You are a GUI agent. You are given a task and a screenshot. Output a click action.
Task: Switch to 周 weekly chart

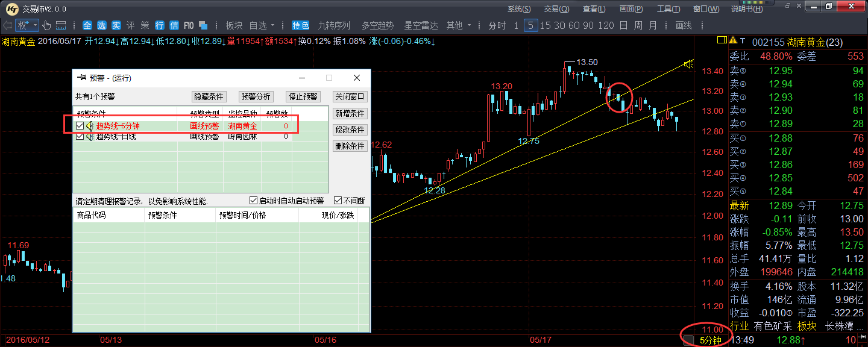pos(638,25)
